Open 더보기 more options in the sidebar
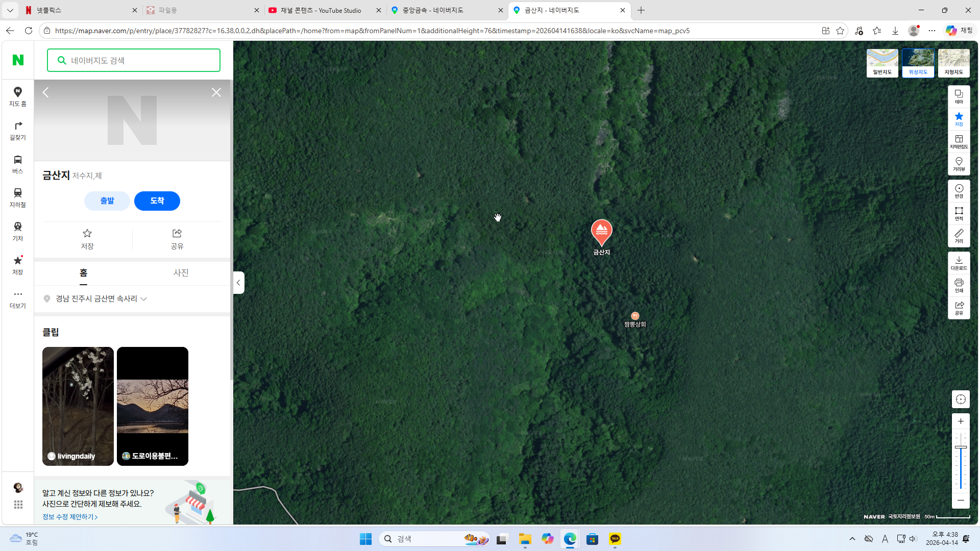The image size is (980, 551). click(x=18, y=299)
